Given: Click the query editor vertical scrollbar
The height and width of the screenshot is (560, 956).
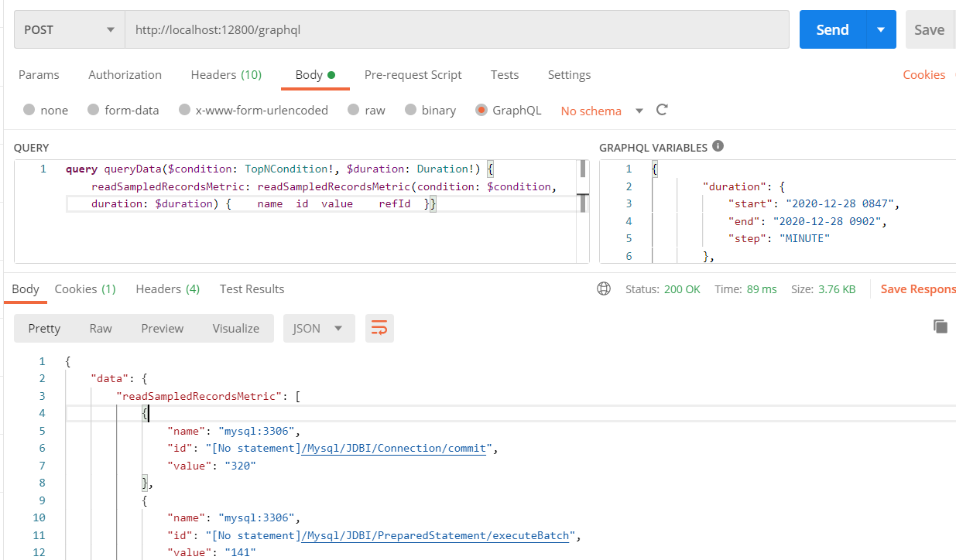Looking at the screenshot, I should [x=584, y=186].
